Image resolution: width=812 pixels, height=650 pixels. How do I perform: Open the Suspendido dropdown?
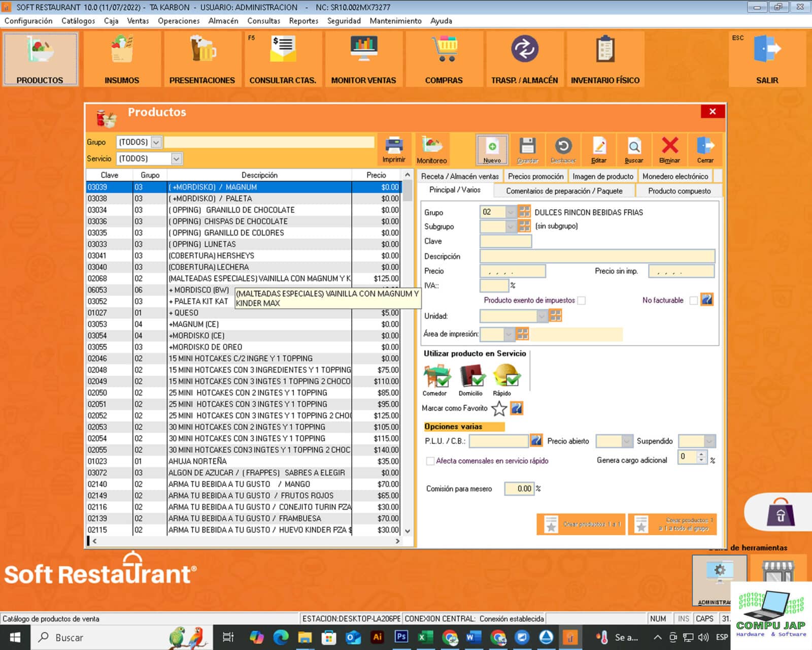coord(709,441)
